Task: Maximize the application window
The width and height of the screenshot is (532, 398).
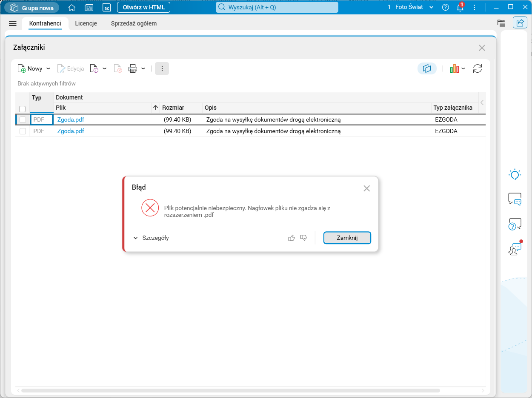Action: click(511, 6)
